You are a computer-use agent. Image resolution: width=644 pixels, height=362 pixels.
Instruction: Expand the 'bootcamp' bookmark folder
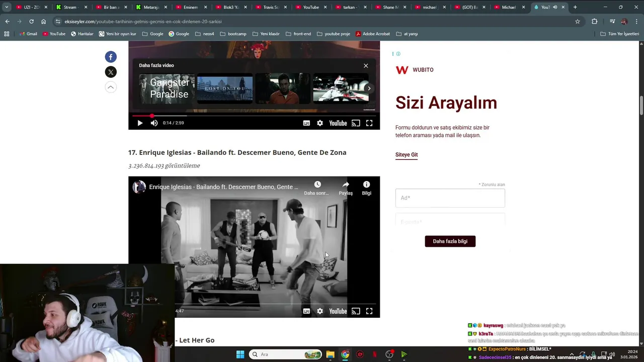233,34
